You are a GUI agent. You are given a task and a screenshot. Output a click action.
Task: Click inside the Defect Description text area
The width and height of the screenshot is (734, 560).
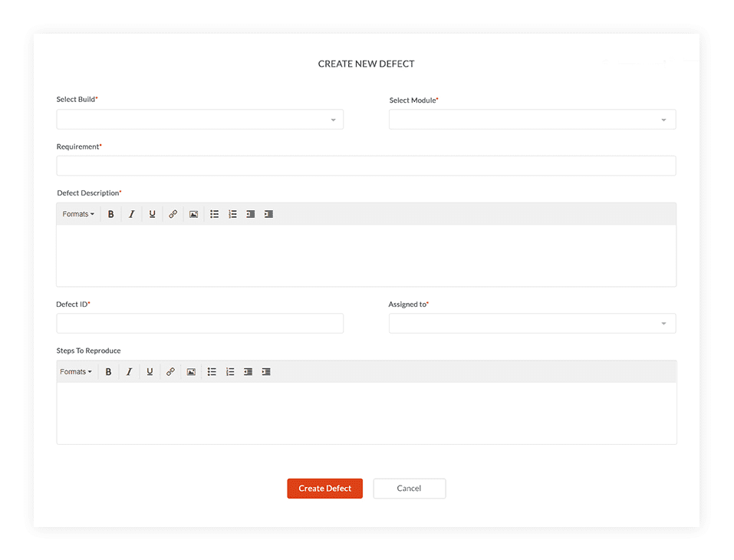(366, 255)
